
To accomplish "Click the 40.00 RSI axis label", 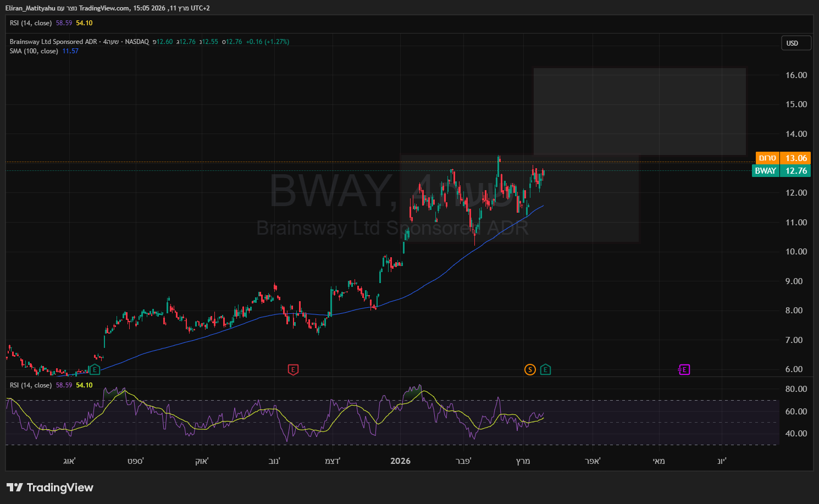I will 796,434.
